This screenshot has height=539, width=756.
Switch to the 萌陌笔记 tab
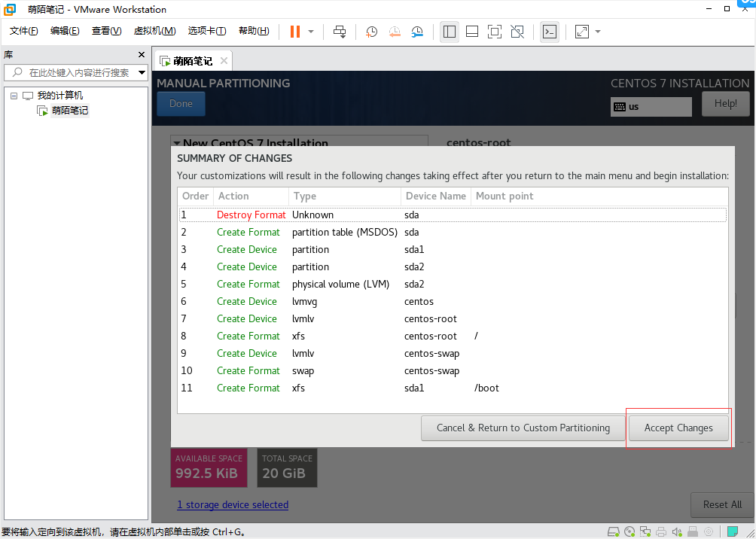(x=192, y=61)
